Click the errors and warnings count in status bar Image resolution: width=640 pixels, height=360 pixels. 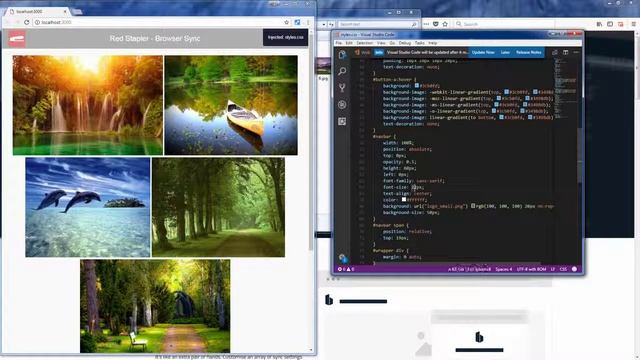point(346,269)
